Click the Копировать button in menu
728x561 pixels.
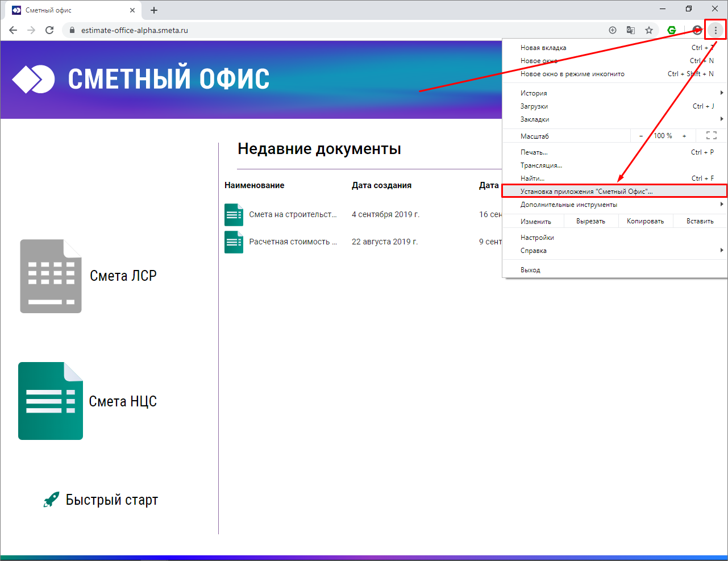point(646,221)
